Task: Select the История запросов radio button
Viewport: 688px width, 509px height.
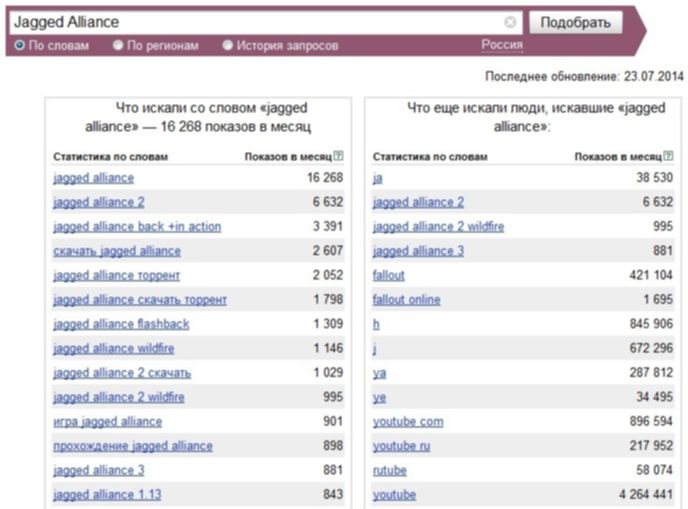Action: click(x=227, y=45)
